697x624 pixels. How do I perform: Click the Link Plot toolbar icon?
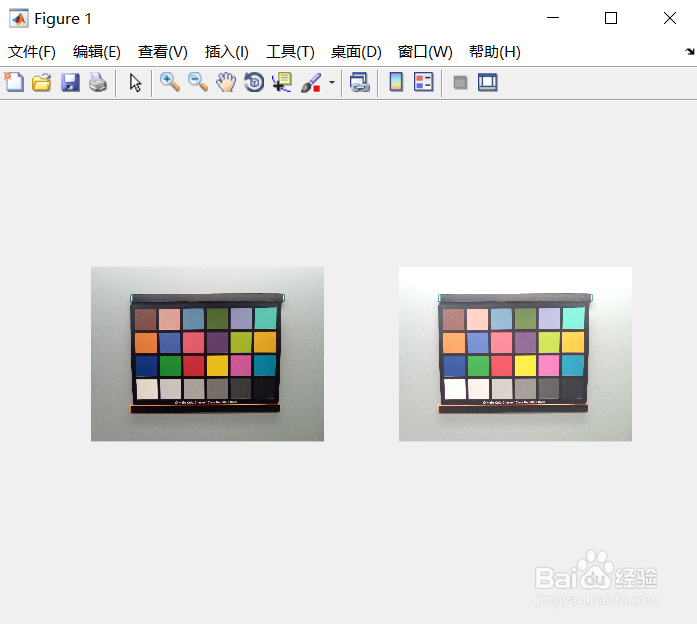point(360,83)
